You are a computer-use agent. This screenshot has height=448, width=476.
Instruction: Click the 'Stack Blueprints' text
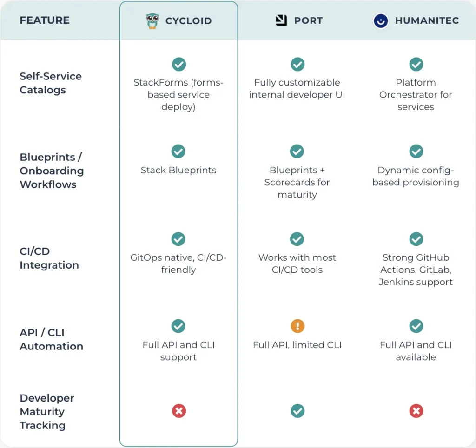(178, 170)
